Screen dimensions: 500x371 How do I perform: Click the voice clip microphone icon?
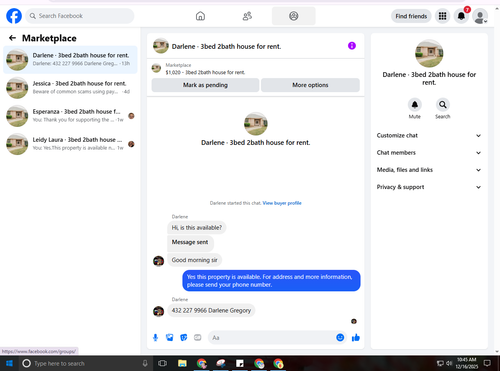click(x=155, y=338)
